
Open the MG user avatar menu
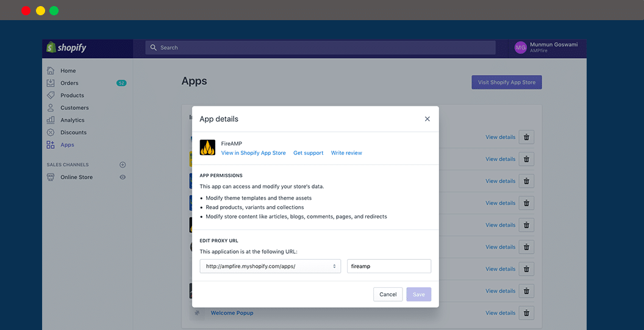pyautogui.click(x=520, y=48)
